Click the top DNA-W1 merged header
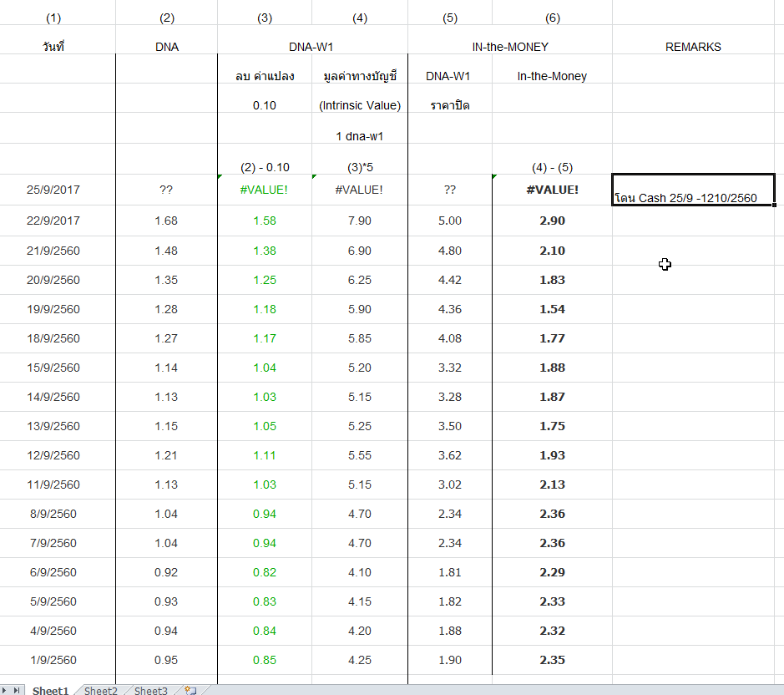The height and width of the screenshot is (695, 784). [x=312, y=39]
